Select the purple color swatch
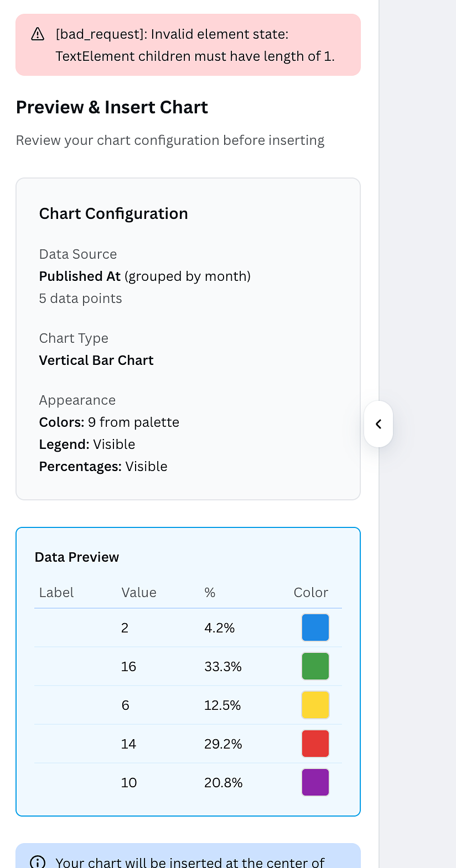 click(x=315, y=782)
